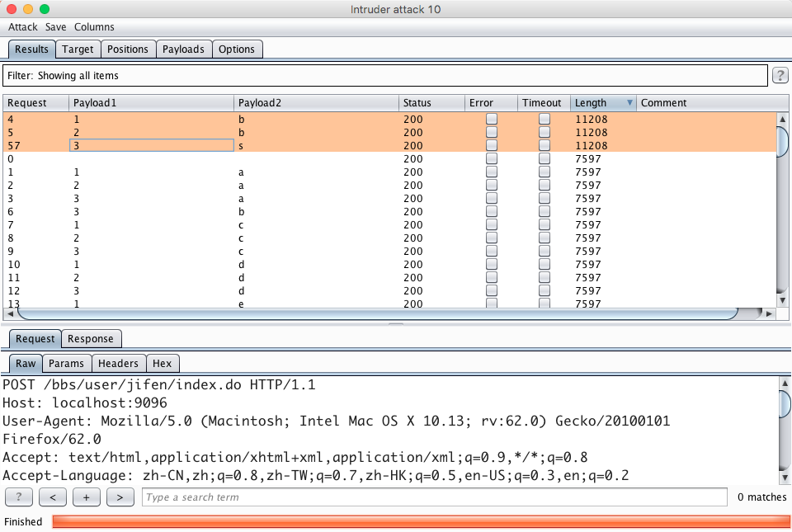Click the results horizontal scrollbar thumb
The width and height of the screenshot is (792, 532).
coord(378,314)
